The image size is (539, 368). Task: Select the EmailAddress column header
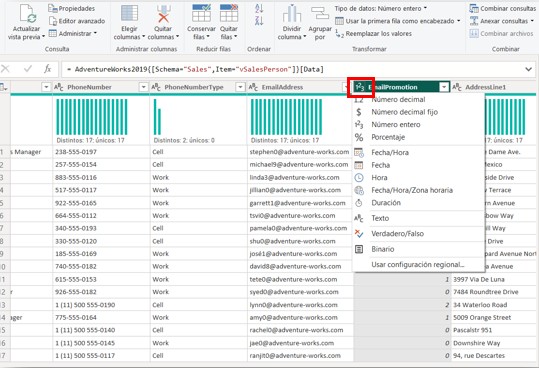point(282,87)
